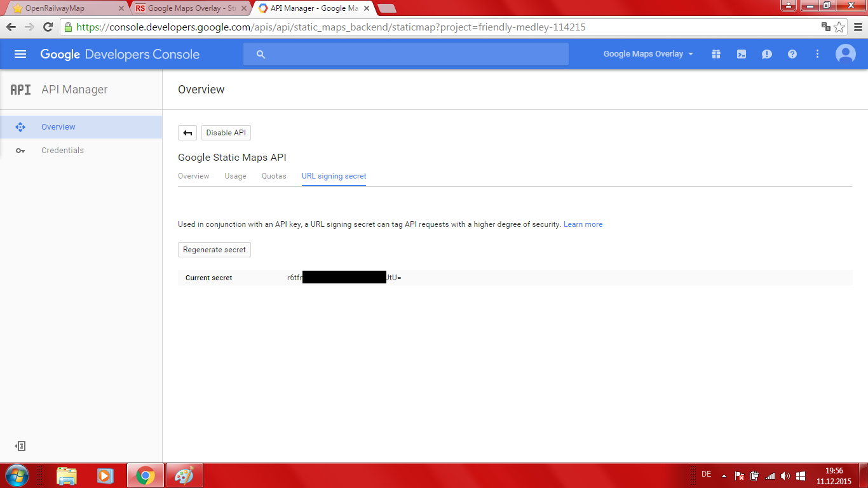Switch to the Usage tab
Image resolution: width=868 pixels, height=488 pixels.
(x=236, y=176)
